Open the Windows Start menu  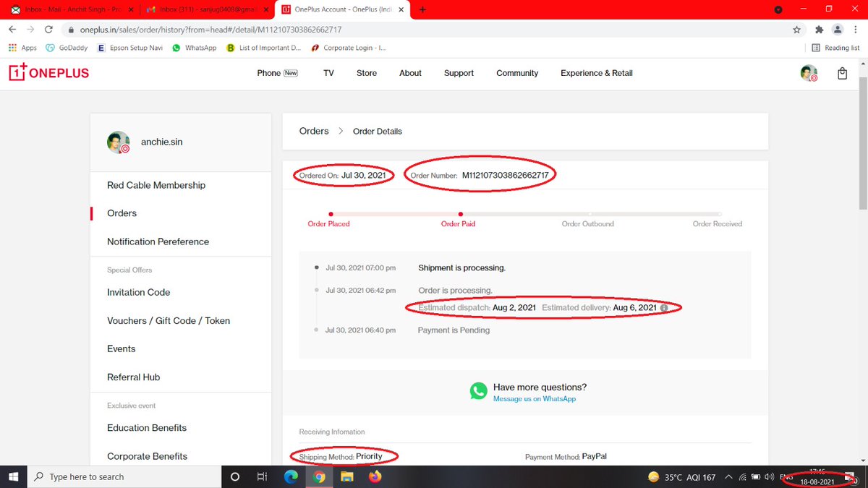(14, 476)
